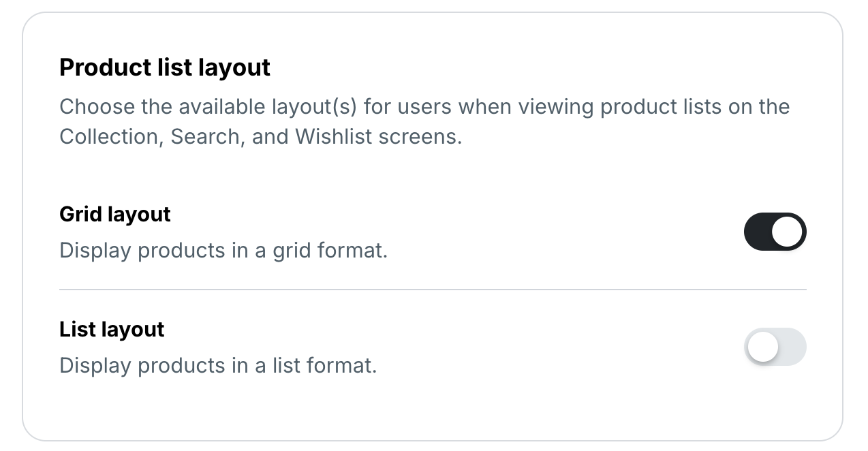Select the "Grid layout" label
This screenshot has height=451, width=868.
click(115, 214)
